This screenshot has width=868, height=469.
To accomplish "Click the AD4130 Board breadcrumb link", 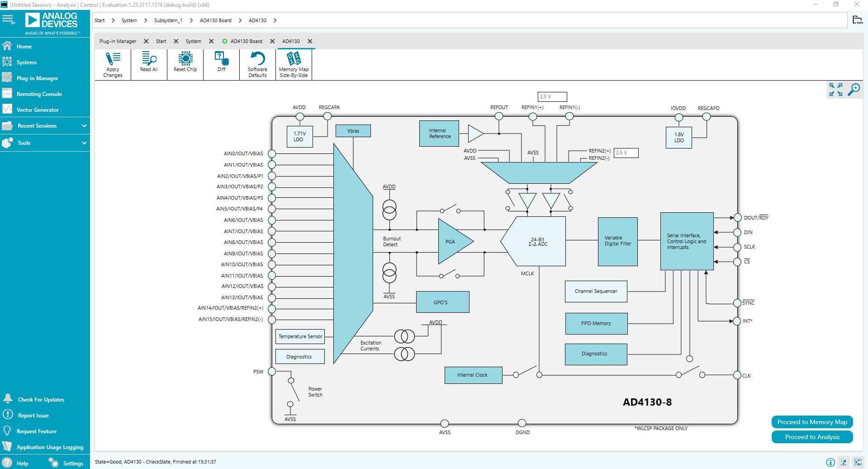I will coord(216,20).
